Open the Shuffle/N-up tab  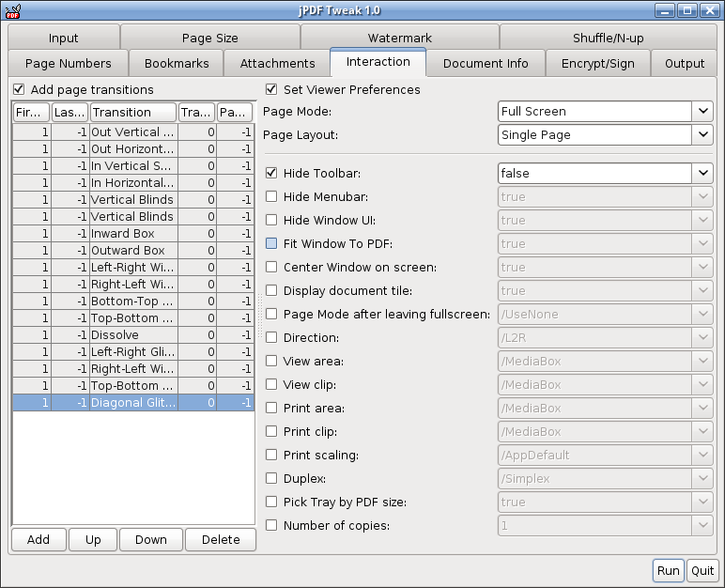tap(608, 38)
